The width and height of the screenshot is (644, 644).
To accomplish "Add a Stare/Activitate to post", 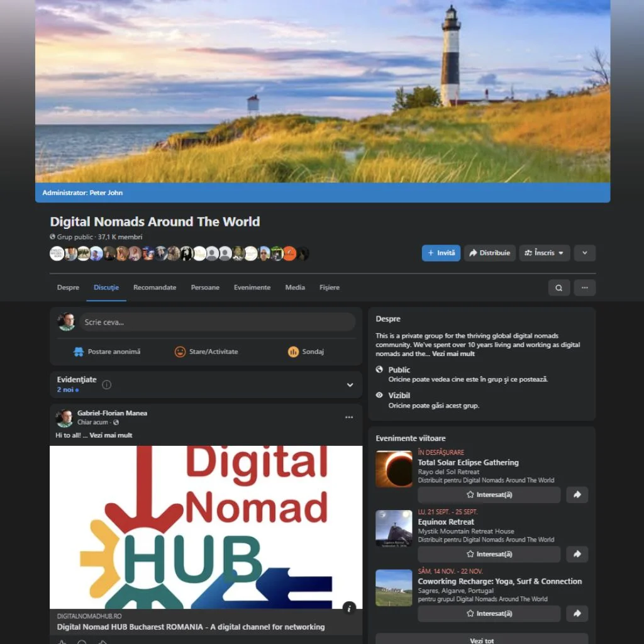I will click(x=206, y=352).
